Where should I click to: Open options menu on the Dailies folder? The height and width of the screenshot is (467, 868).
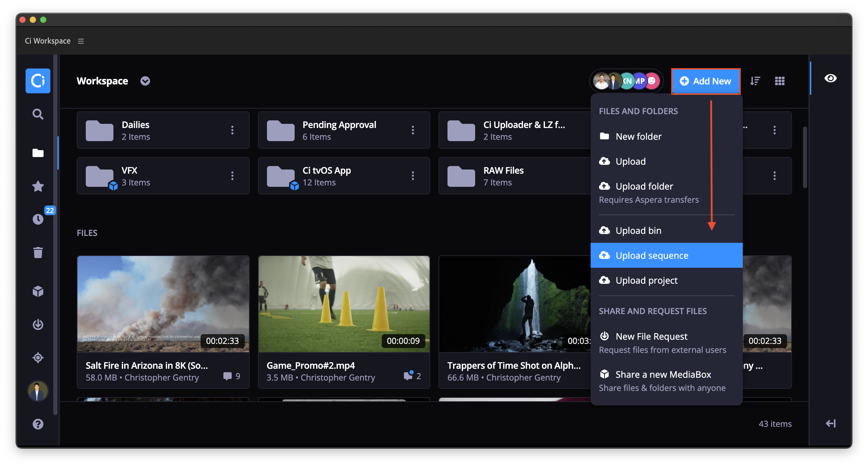click(232, 130)
